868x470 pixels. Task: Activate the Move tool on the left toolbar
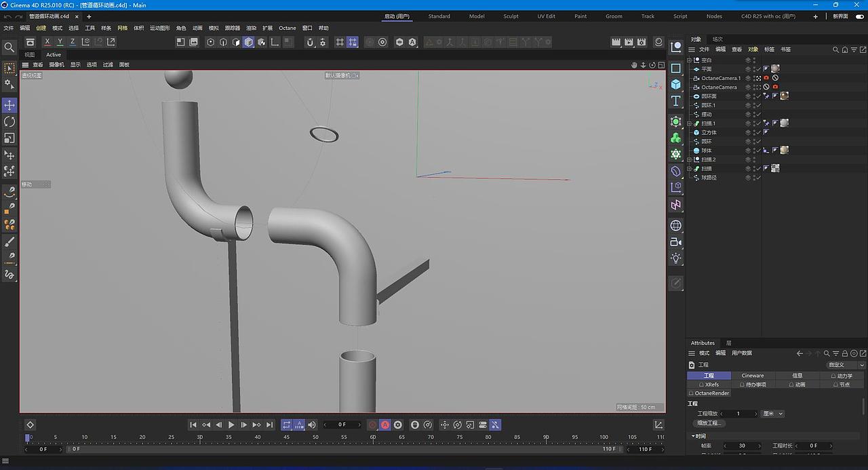(9, 105)
